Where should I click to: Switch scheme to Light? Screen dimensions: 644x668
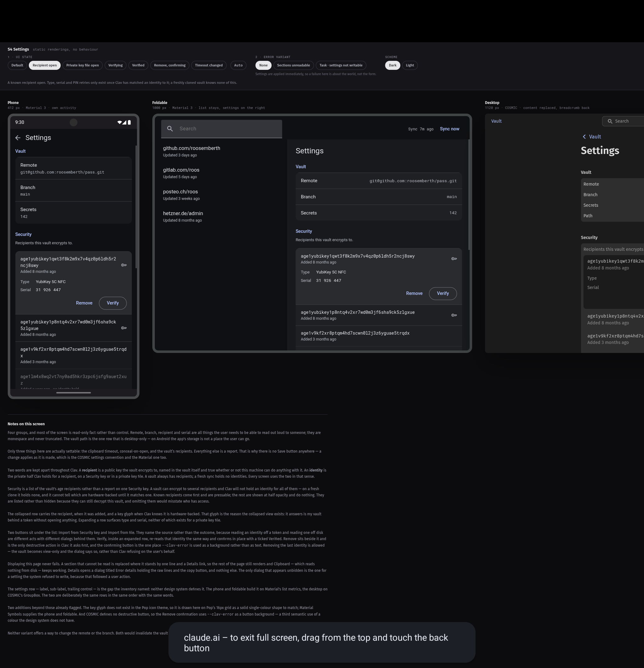pyautogui.click(x=410, y=65)
